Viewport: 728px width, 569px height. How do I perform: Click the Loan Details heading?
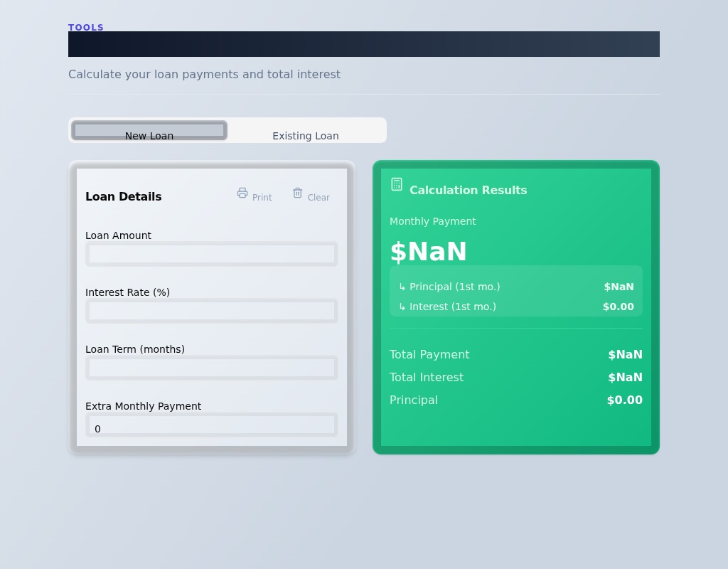(x=124, y=196)
